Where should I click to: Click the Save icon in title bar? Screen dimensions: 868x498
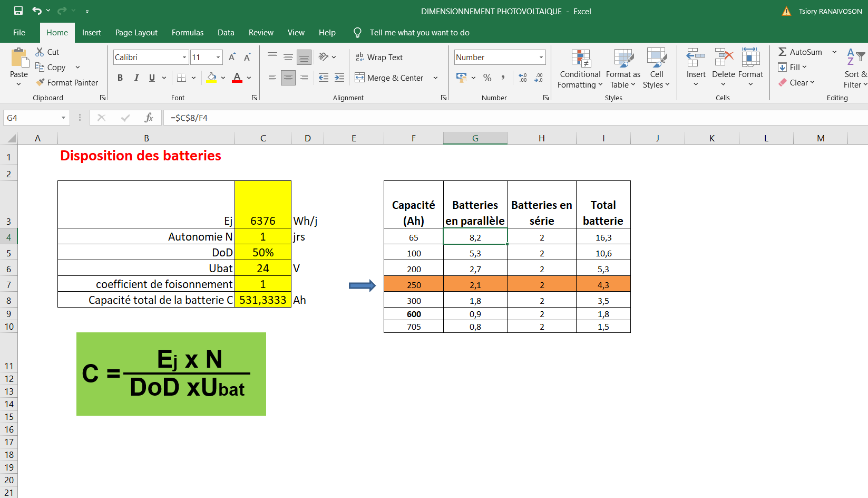pos(18,11)
